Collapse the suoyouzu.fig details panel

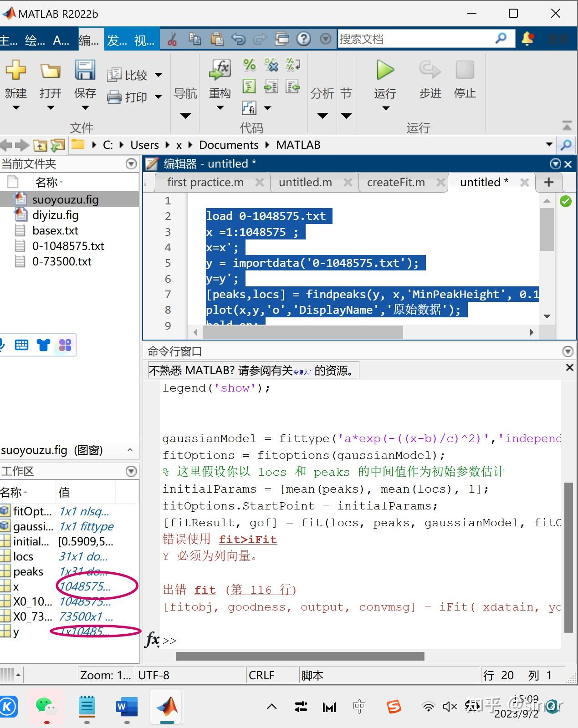pyautogui.click(x=130, y=450)
